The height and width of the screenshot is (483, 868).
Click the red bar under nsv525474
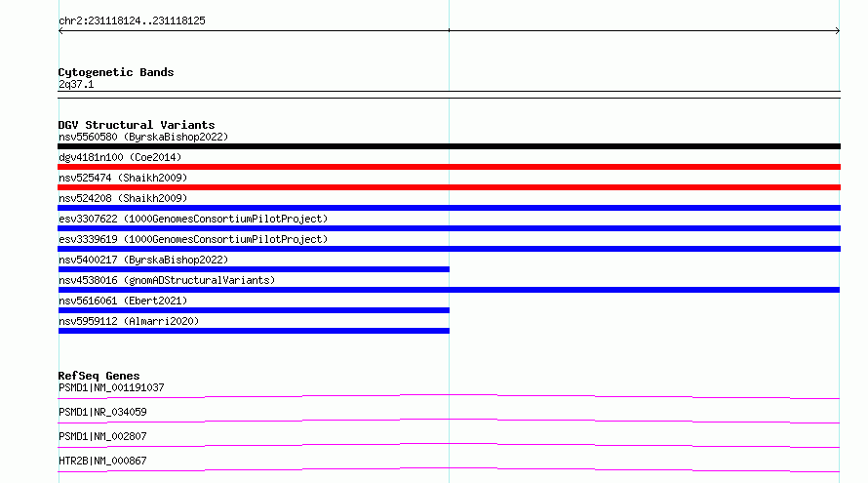[x=449, y=187]
